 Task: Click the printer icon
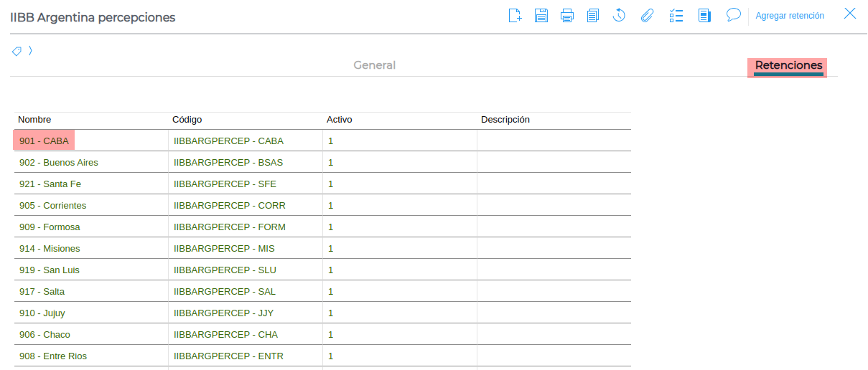click(x=567, y=15)
